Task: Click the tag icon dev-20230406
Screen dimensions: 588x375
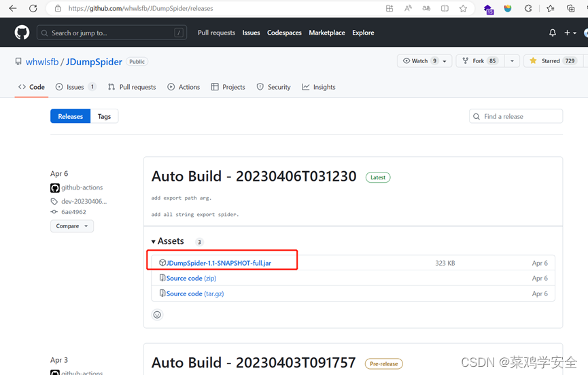Action: pos(54,202)
